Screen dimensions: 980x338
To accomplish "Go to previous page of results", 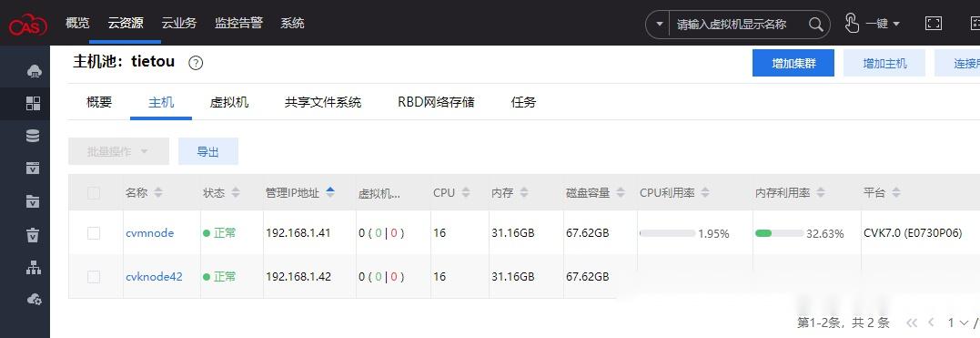I will (x=931, y=323).
